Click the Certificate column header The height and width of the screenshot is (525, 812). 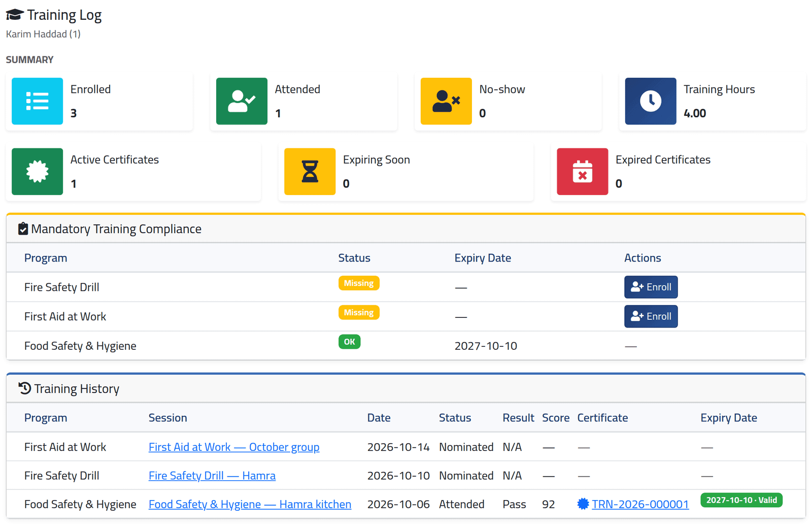[x=602, y=418]
